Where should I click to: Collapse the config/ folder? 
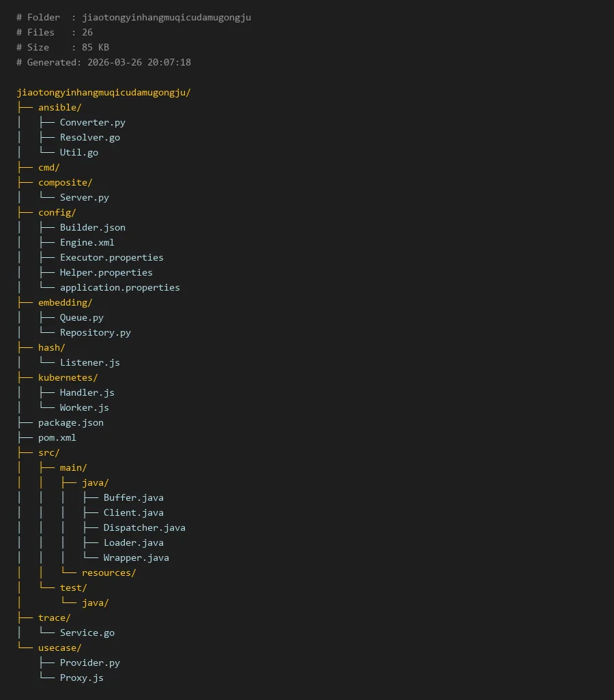point(57,212)
